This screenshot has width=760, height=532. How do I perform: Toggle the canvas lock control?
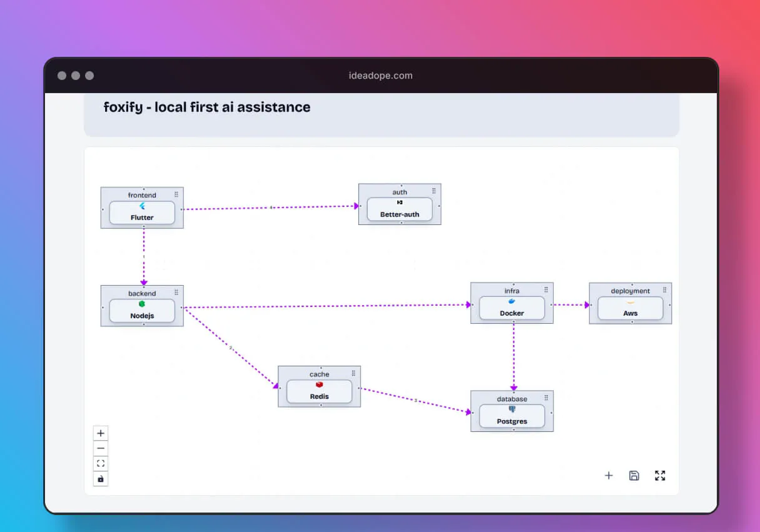click(101, 479)
